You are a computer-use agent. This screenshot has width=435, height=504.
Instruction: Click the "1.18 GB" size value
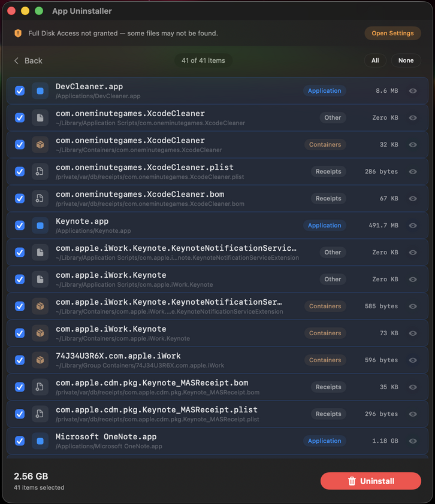click(385, 441)
